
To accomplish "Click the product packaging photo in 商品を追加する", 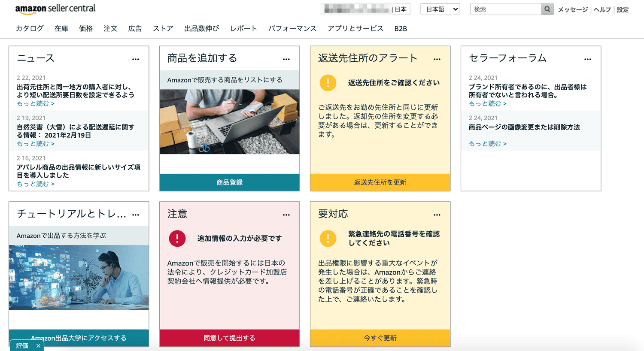I will [230, 122].
